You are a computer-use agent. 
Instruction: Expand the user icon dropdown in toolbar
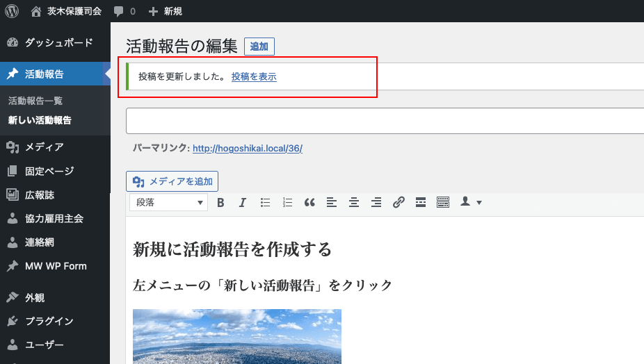pos(471,203)
